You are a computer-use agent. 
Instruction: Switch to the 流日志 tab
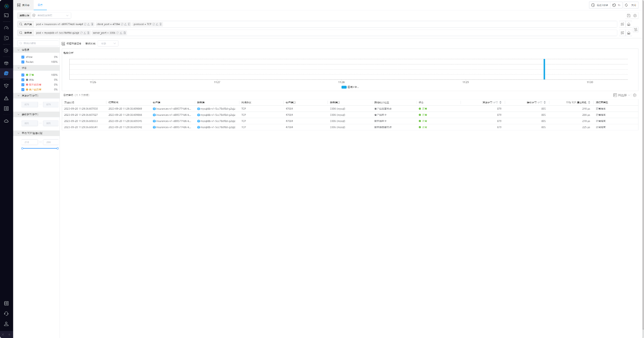(23, 5)
